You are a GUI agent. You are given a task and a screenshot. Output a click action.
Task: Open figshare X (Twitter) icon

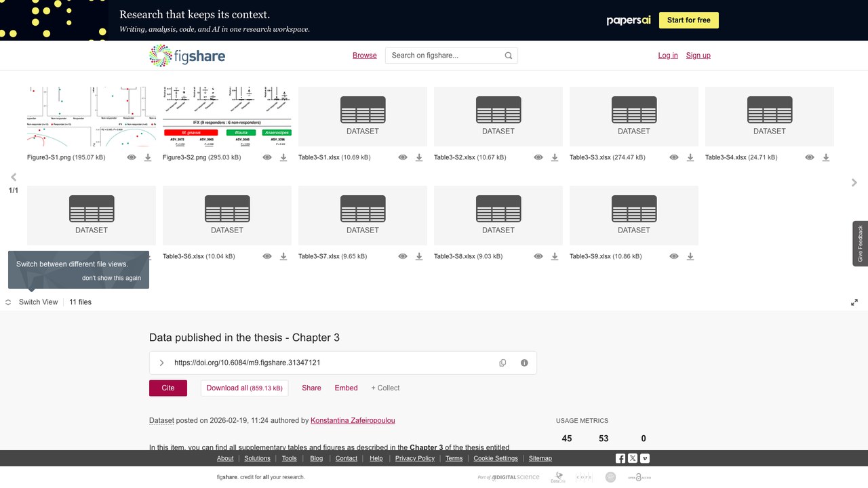(x=633, y=459)
